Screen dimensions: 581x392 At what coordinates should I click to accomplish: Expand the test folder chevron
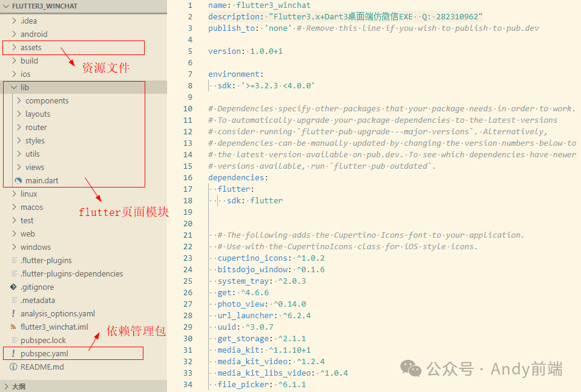click(14, 220)
